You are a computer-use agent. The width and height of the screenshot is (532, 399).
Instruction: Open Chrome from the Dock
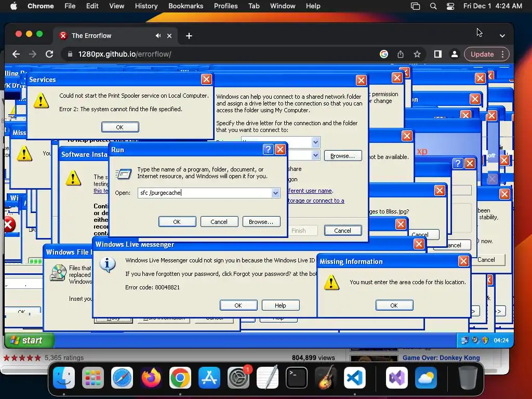180,378
